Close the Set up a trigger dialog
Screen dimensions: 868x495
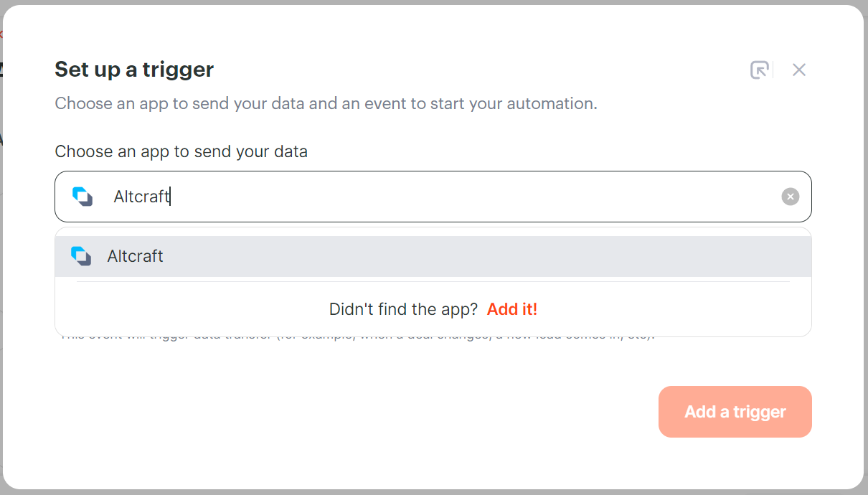click(799, 70)
